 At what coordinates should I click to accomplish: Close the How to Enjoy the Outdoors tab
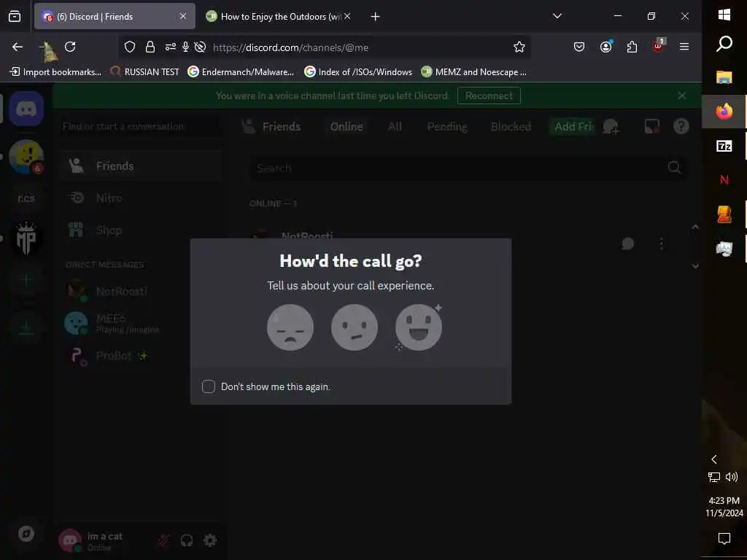click(347, 16)
